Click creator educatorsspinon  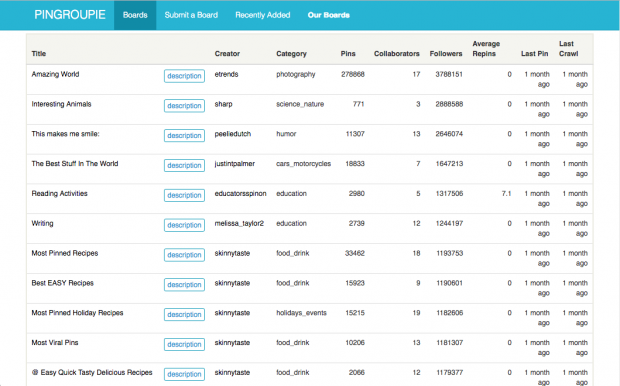tap(240, 194)
